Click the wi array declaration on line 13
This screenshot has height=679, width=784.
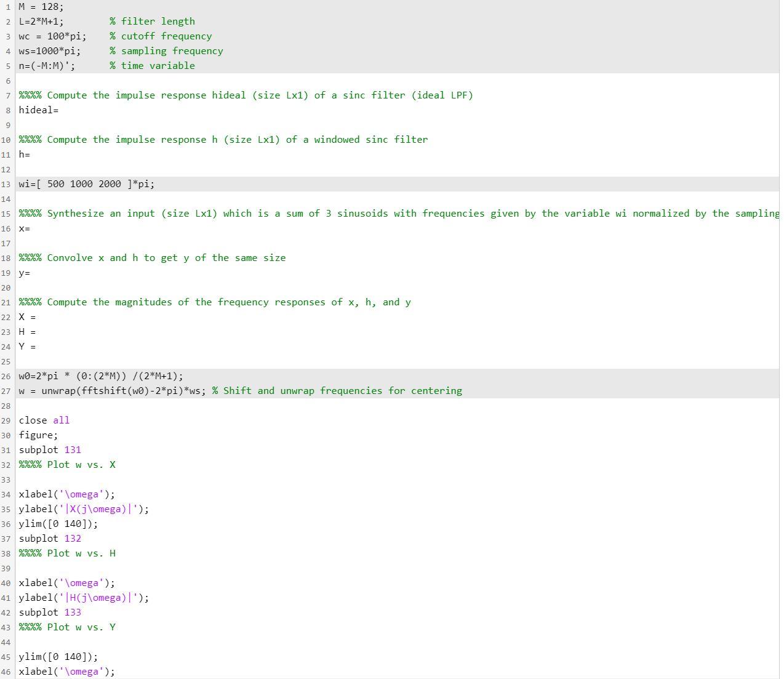tap(86, 183)
